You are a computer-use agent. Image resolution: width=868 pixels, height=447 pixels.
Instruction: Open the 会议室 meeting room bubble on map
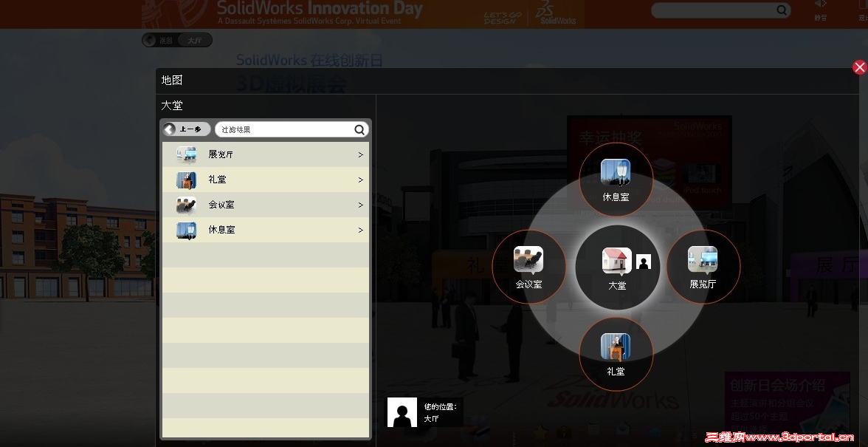[528, 267]
